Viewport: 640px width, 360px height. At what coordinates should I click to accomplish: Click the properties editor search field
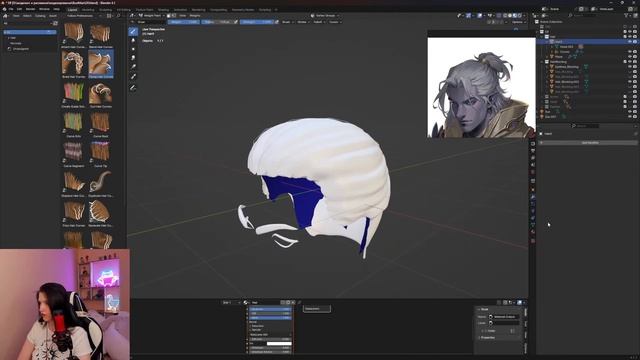pyautogui.click(x=586, y=126)
